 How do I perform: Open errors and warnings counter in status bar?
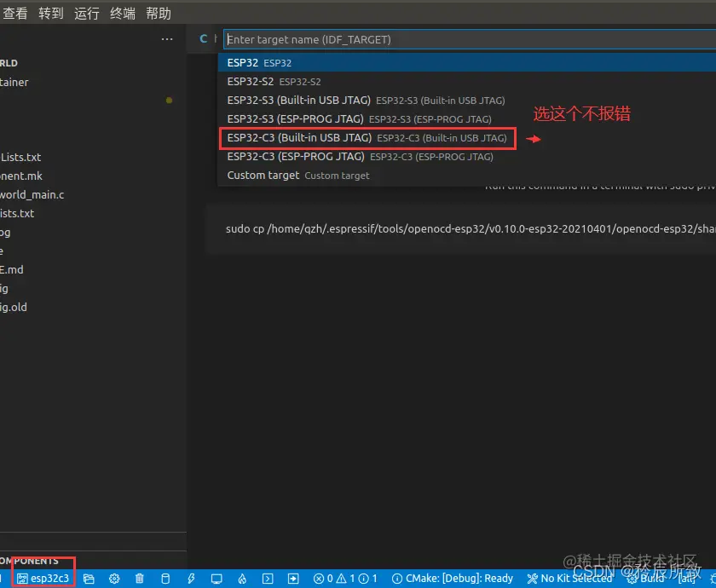click(345, 579)
